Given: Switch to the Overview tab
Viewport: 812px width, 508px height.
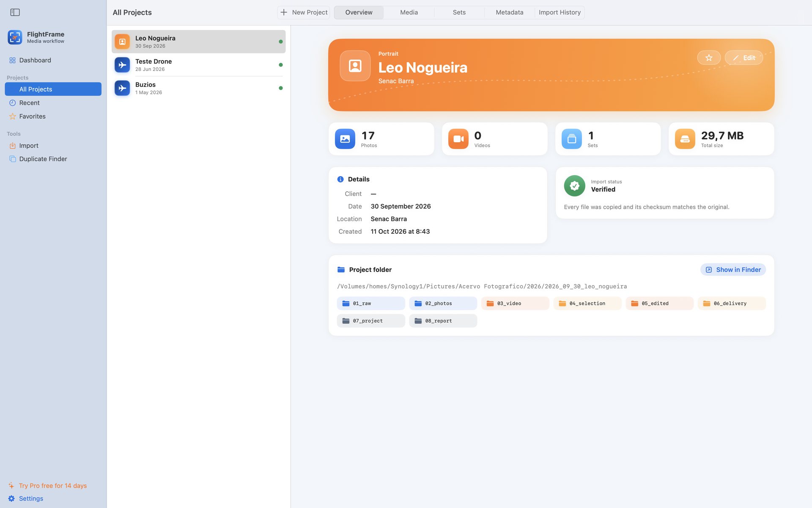Looking at the screenshot, I should click(359, 12).
